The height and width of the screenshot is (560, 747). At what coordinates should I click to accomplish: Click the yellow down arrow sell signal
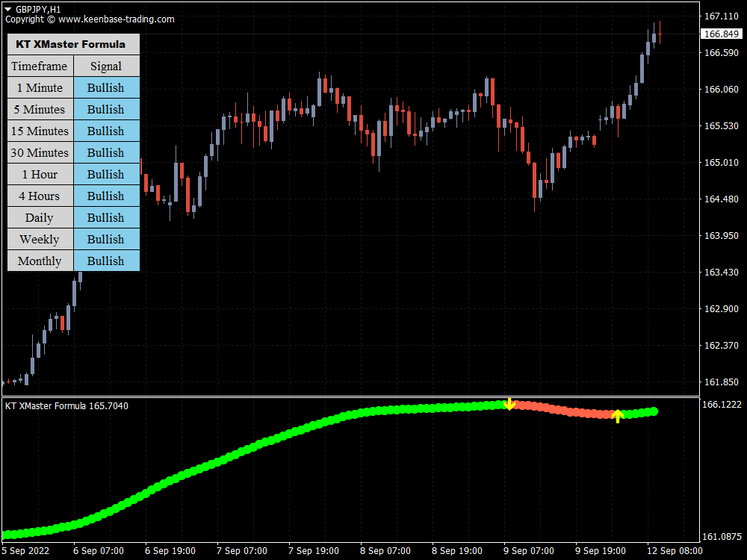509,404
